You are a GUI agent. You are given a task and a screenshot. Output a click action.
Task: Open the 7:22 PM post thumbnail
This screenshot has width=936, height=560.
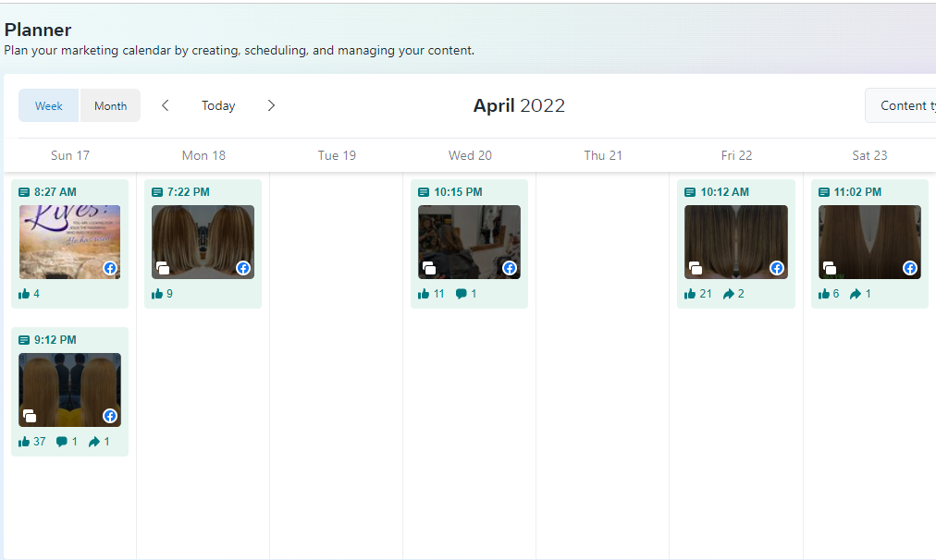tap(203, 241)
